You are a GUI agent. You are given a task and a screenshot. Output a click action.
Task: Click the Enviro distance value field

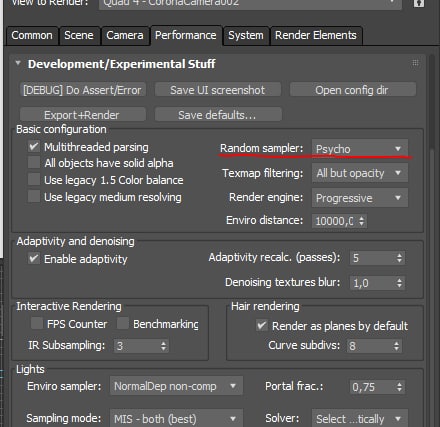point(334,221)
